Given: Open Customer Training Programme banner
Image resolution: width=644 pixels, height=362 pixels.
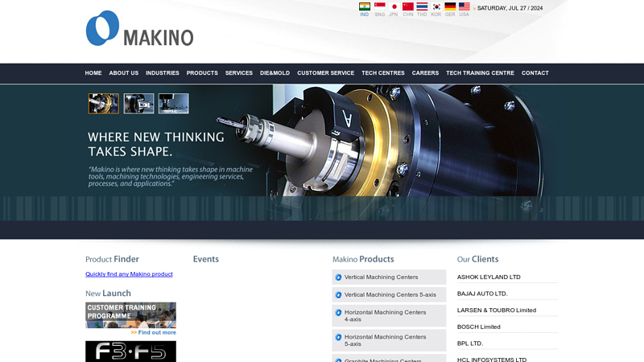Looking at the screenshot, I should [x=130, y=315].
